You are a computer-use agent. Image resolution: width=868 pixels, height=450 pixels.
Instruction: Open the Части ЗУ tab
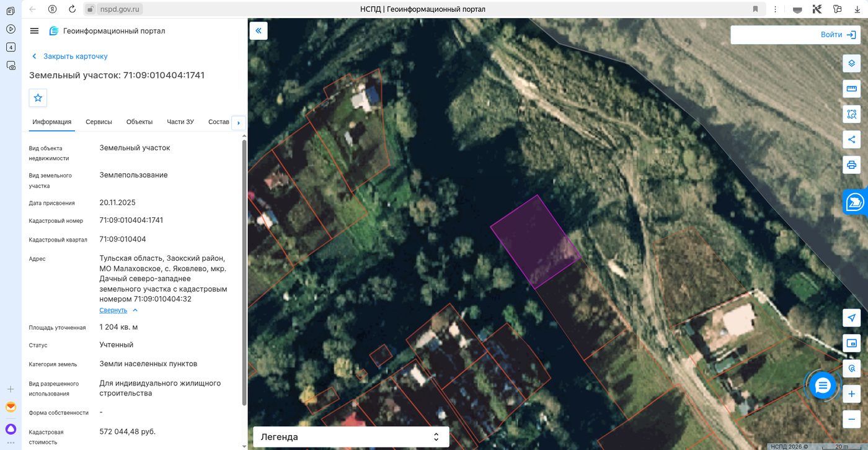(x=180, y=122)
